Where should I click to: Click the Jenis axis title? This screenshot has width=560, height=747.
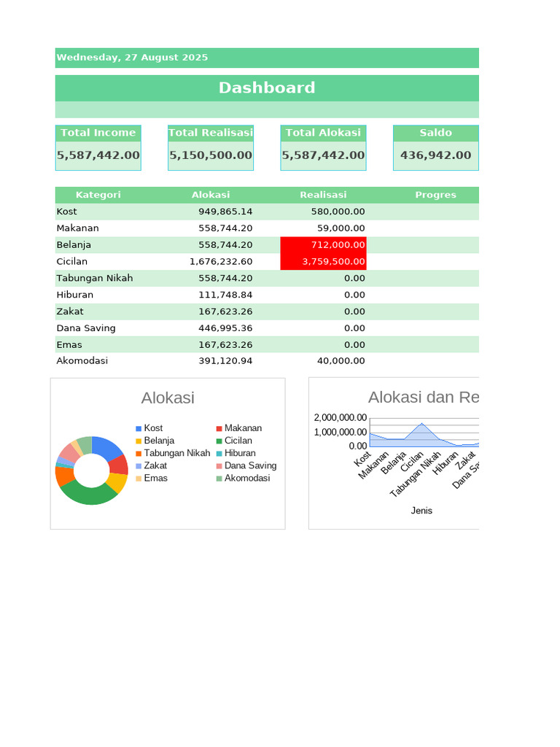(x=421, y=511)
